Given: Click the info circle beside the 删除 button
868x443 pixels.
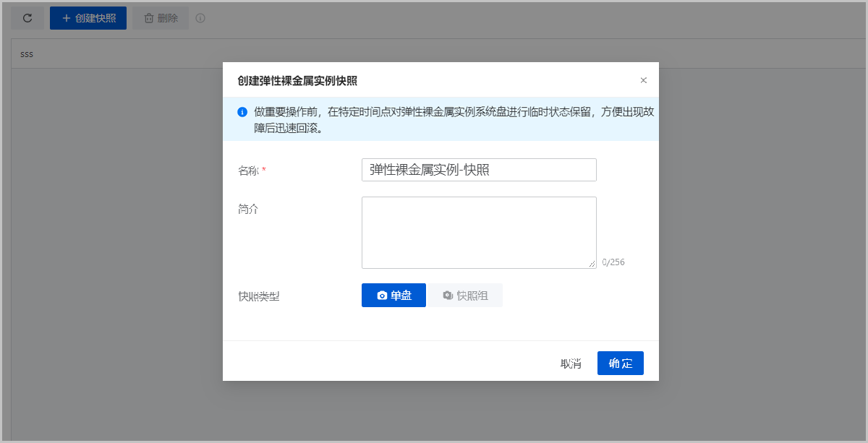Looking at the screenshot, I should [200, 18].
